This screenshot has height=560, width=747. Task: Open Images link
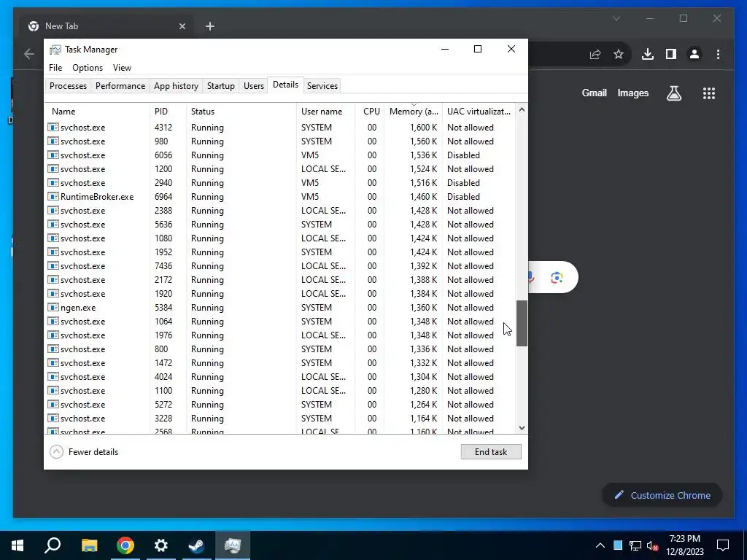point(632,93)
